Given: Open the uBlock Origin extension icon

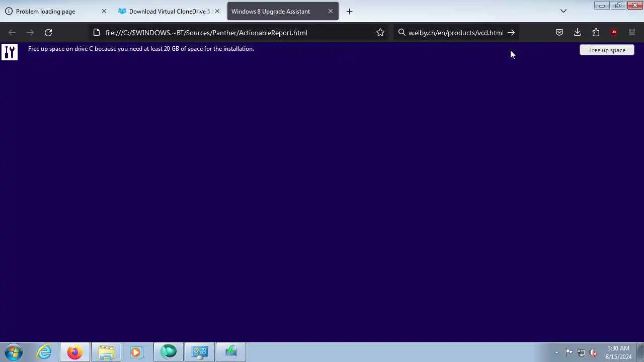Looking at the screenshot, I should (614, 33).
